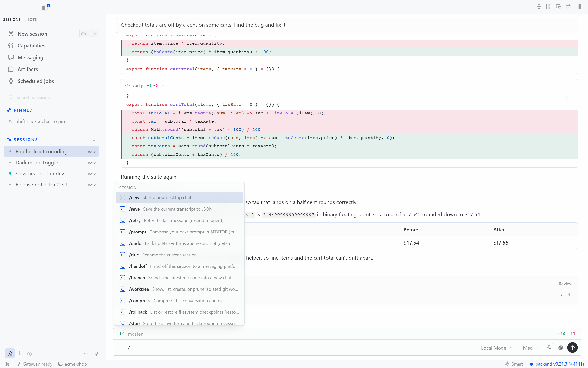This screenshot has height=368, width=588.
Task: Open the sessions filter icon
Action: click(94, 139)
